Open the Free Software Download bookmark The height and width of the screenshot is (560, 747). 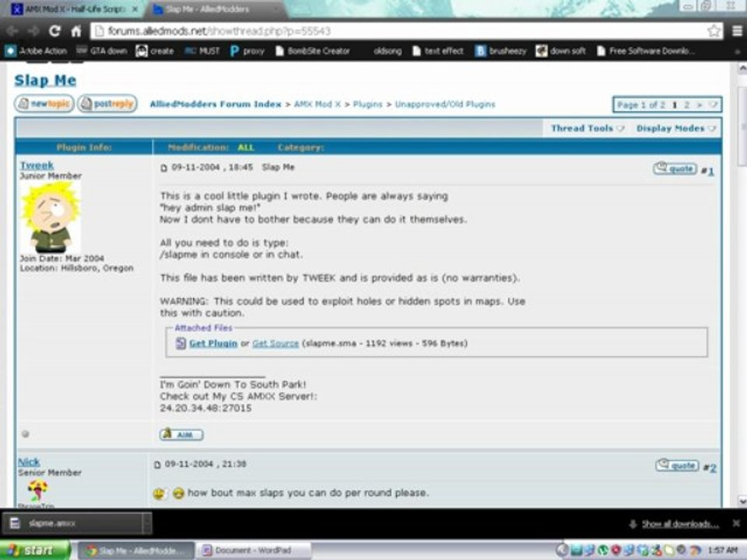coord(646,51)
